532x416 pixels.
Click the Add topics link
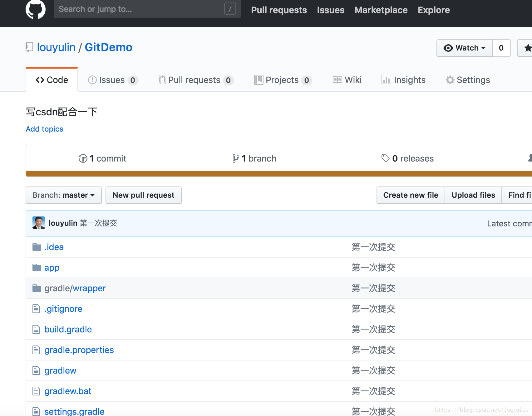tap(45, 129)
